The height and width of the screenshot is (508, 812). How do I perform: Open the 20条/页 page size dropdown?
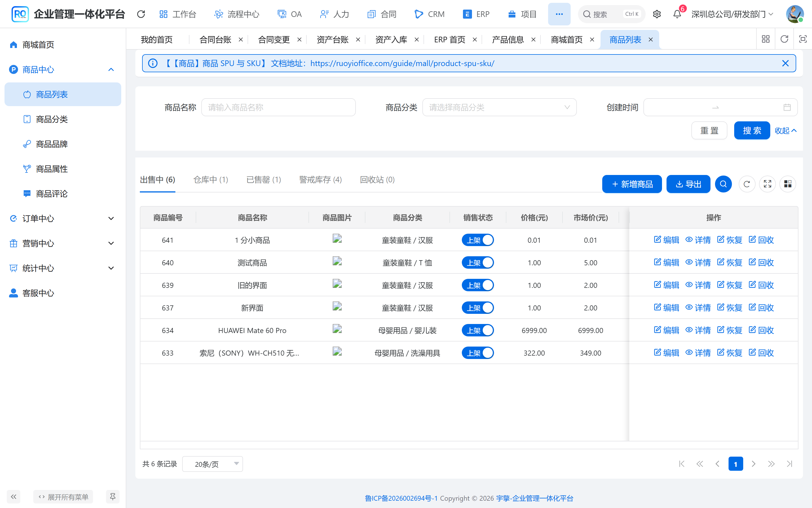pos(212,464)
